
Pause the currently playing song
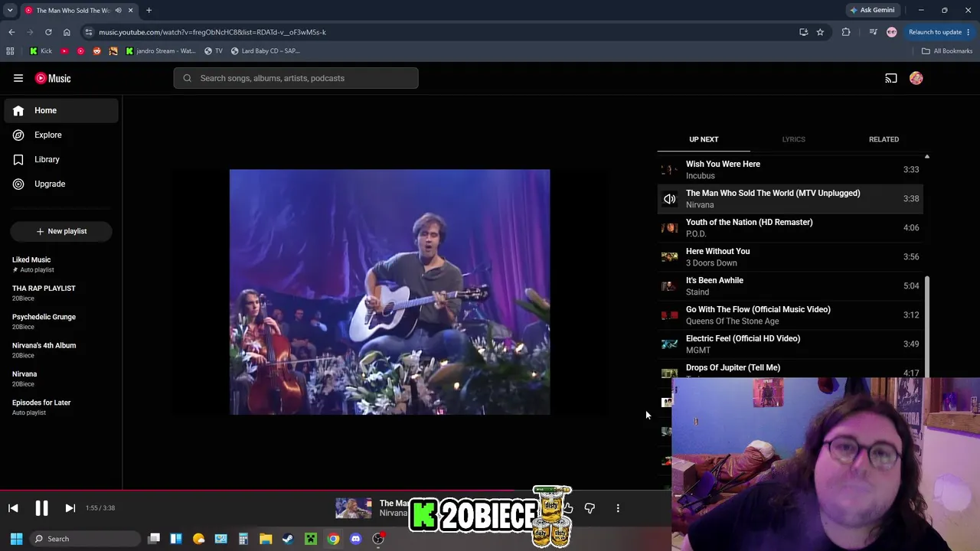click(x=41, y=508)
